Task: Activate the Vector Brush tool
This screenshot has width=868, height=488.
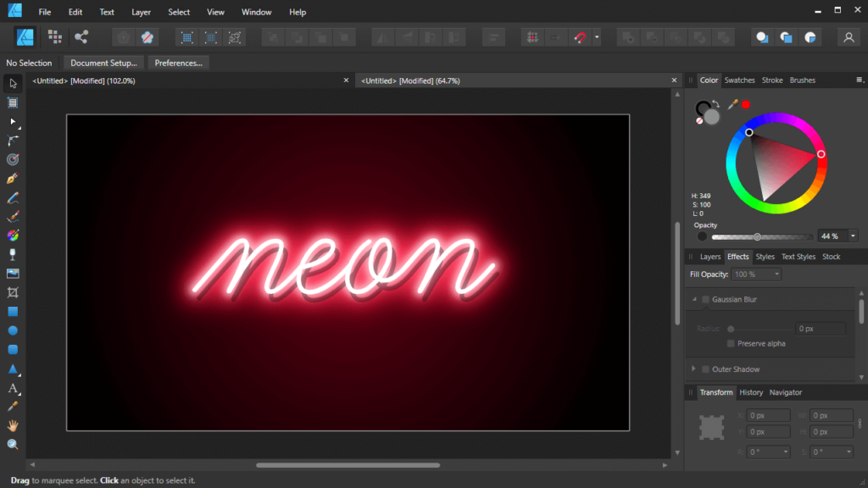Action: (x=12, y=216)
